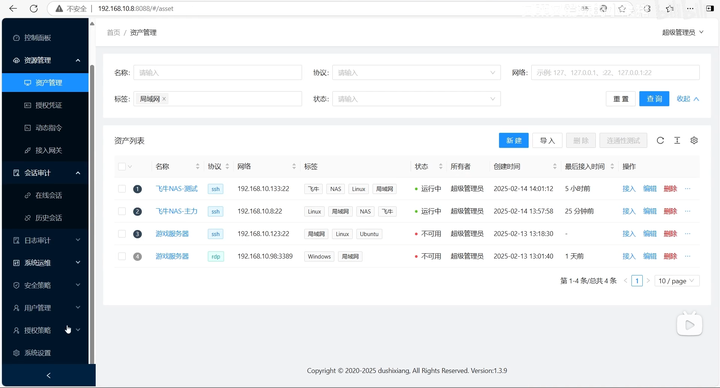This screenshot has height=388, width=720.
Task: Bookmark page with the star icon
Action: pos(622,8)
